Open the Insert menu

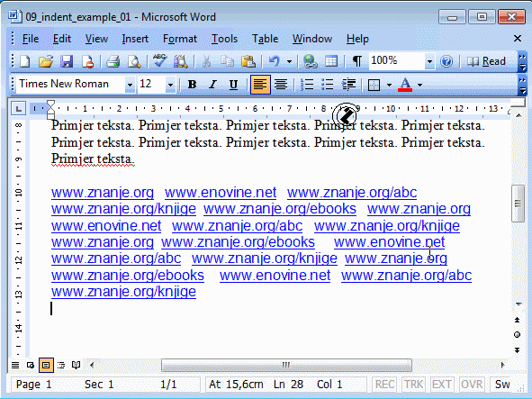[x=135, y=39]
